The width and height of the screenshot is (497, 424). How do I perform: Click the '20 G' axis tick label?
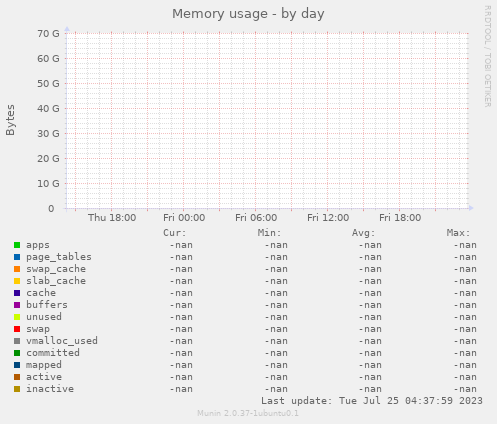click(48, 158)
